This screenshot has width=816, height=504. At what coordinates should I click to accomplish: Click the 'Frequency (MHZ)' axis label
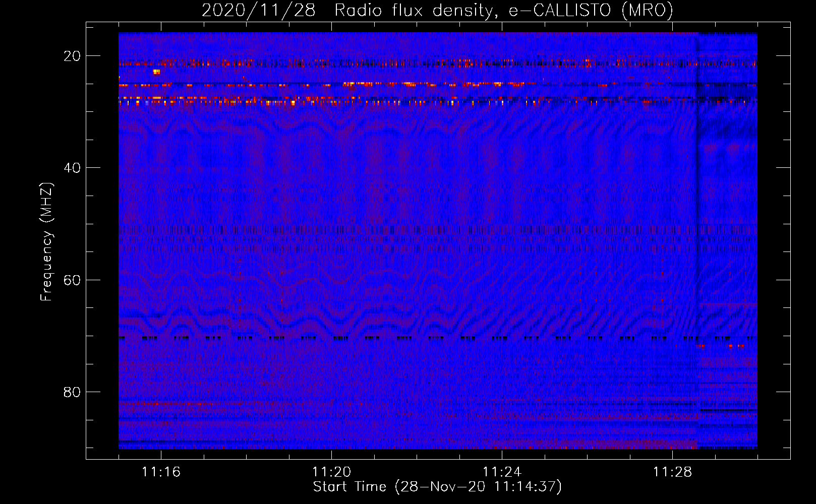tap(46, 242)
